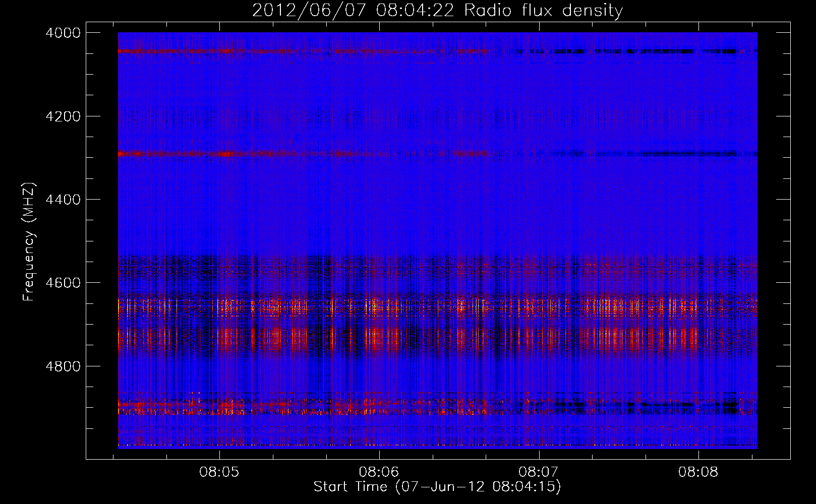The height and width of the screenshot is (504, 816).
Task: Click the 4400 frequency axis label
Action: pyautogui.click(x=63, y=200)
